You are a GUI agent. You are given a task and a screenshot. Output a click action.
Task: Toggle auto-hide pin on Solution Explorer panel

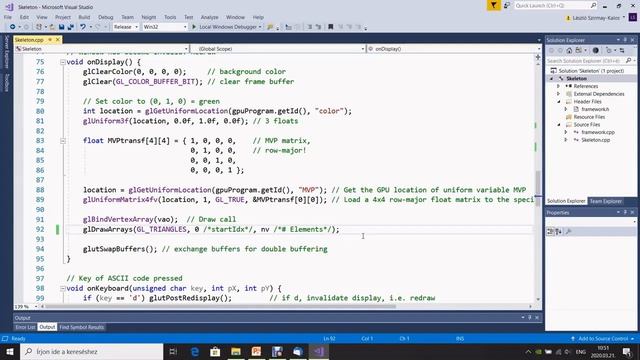click(625, 40)
